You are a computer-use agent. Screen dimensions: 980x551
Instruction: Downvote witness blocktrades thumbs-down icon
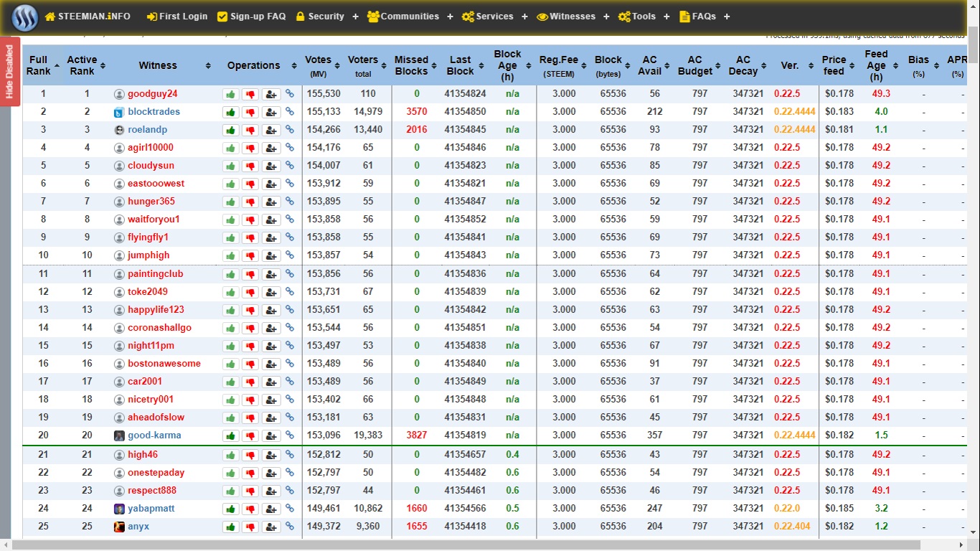click(250, 112)
